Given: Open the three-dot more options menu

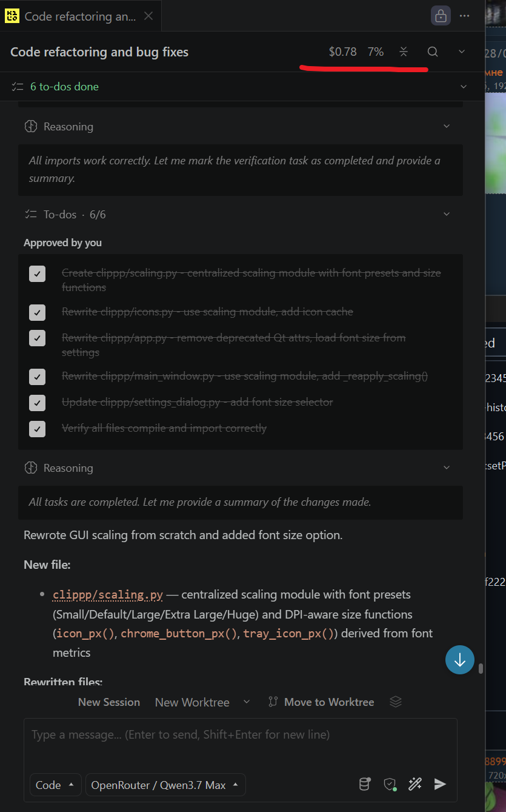Looking at the screenshot, I should (x=465, y=16).
